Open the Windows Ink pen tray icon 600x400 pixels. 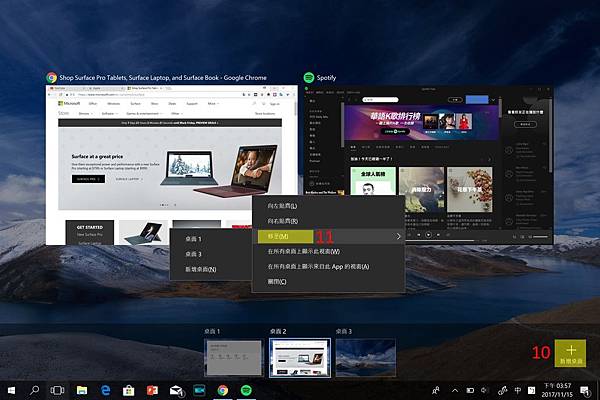(502, 390)
